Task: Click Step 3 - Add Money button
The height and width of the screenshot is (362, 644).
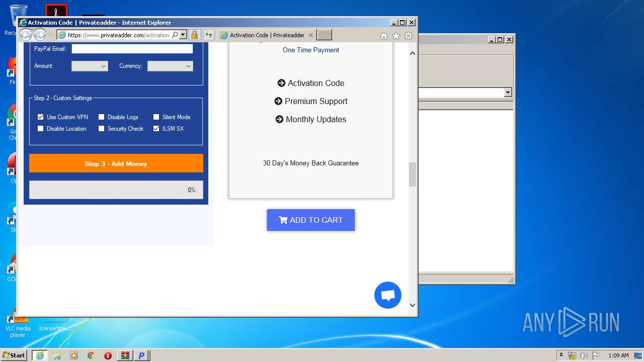Action: [116, 163]
